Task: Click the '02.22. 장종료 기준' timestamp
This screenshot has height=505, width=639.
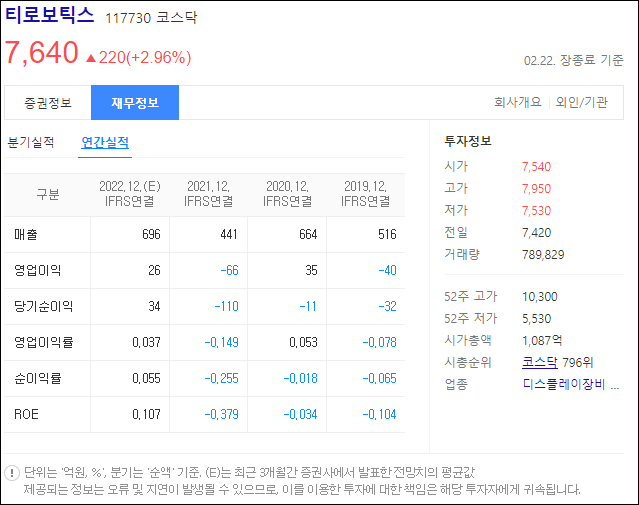Action: (x=573, y=60)
